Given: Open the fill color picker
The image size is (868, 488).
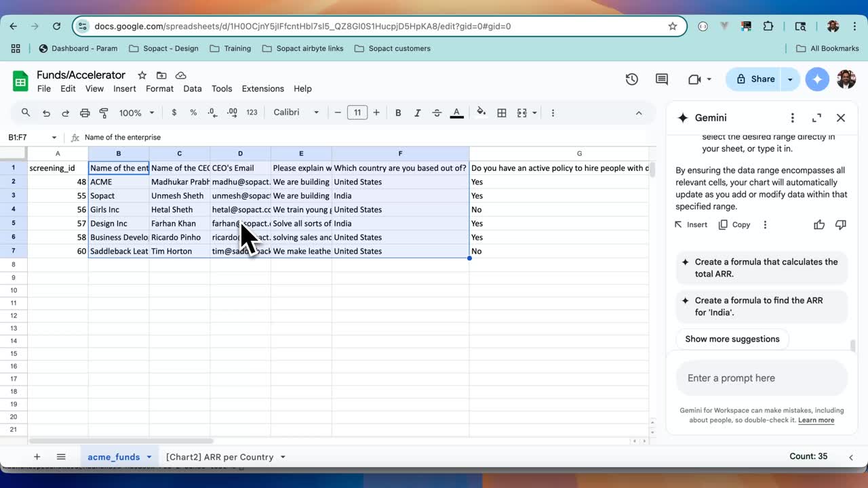Looking at the screenshot, I should pyautogui.click(x=481, y=113).
